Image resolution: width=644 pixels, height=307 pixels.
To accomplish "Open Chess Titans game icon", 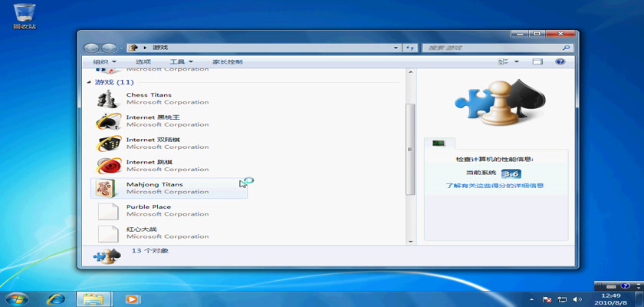I will pyautogui.click(x=108, y=99).
